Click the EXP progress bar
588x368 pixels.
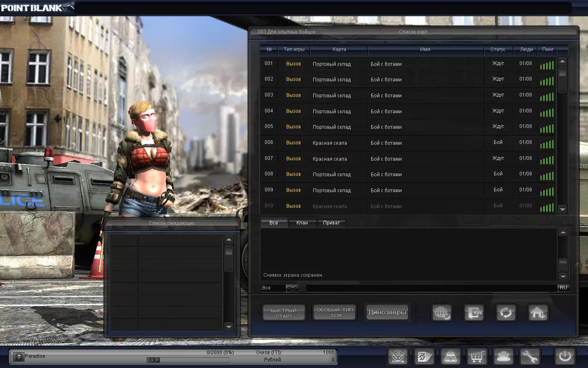pyautogui.click(x=188, y=360)
